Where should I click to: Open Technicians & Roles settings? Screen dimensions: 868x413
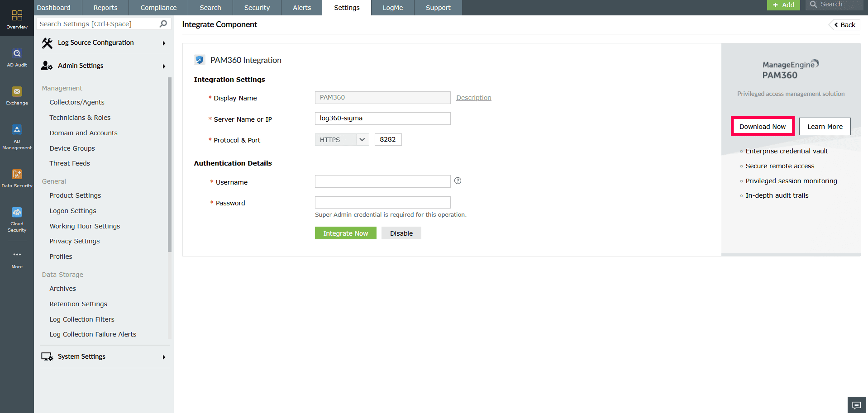[x=80, y=118]
